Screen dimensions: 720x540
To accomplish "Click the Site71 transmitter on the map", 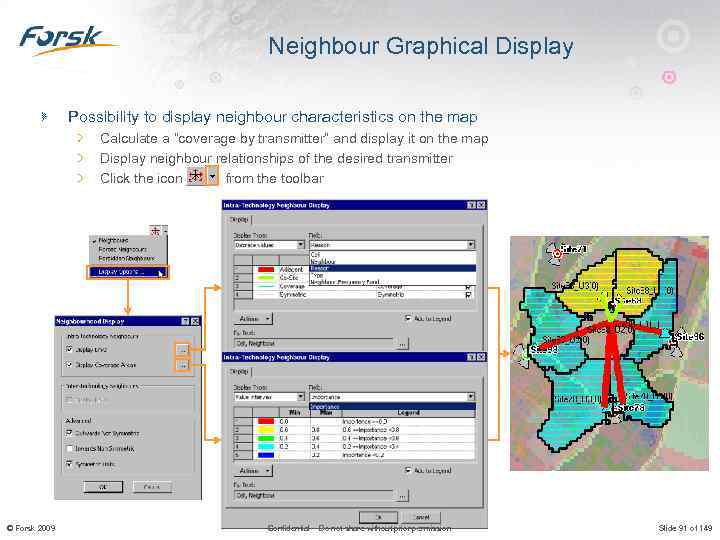I will pos(557,253).
